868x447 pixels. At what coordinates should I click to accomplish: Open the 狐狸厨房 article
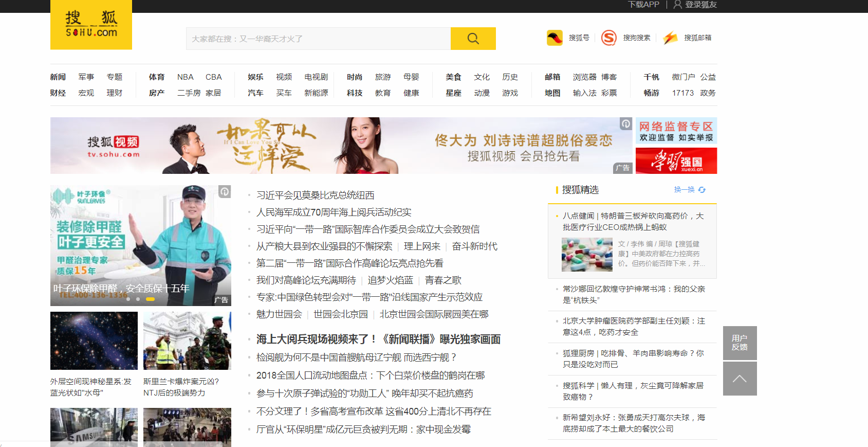tap(633, 359)
